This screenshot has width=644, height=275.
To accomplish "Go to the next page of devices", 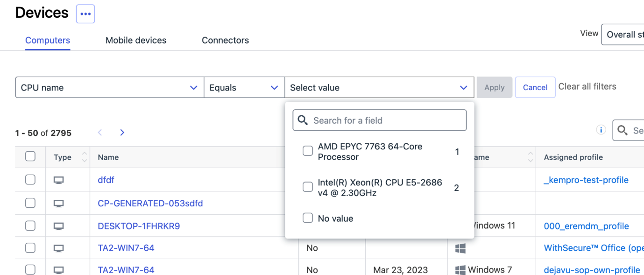I will (x=122, y=133).
